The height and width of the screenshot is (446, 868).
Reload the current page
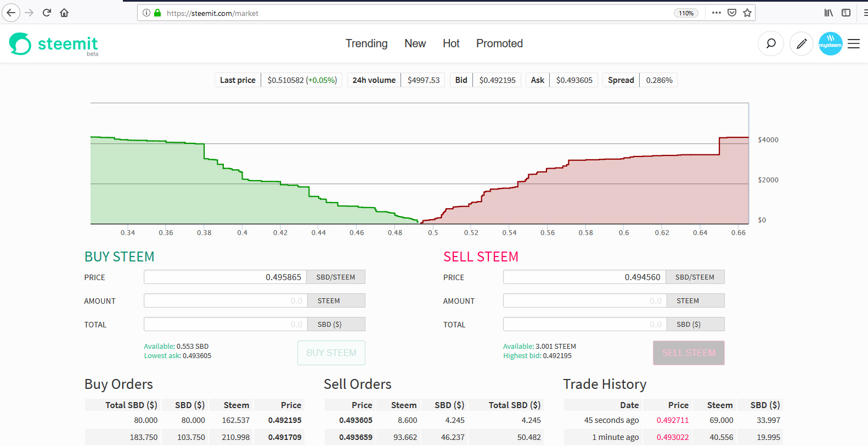point(47,13)
